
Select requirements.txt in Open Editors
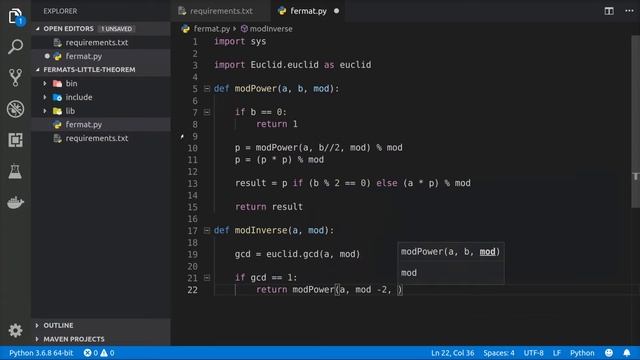tap(101, 42)
